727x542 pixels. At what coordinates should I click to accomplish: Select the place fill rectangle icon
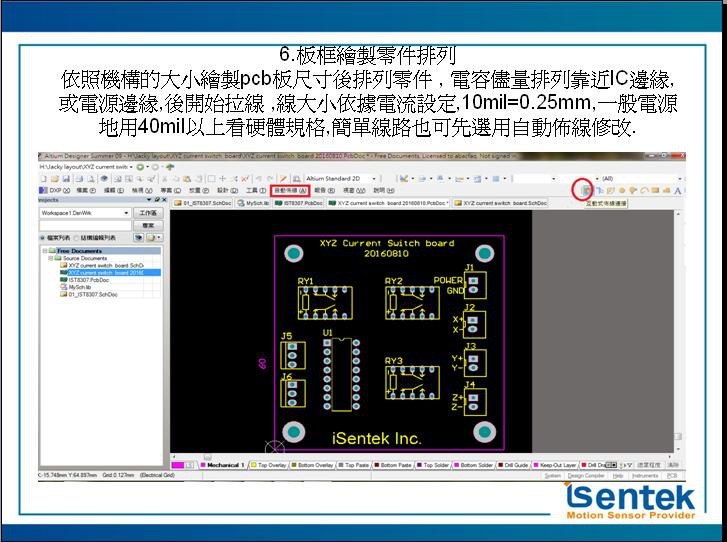(655, 190)
